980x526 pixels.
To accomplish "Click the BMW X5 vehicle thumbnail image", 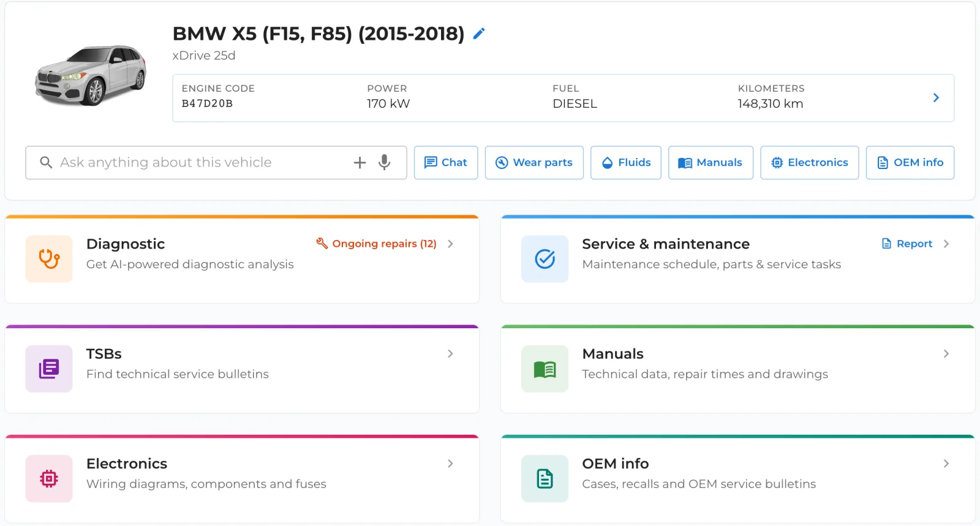I will pos(91,75).
